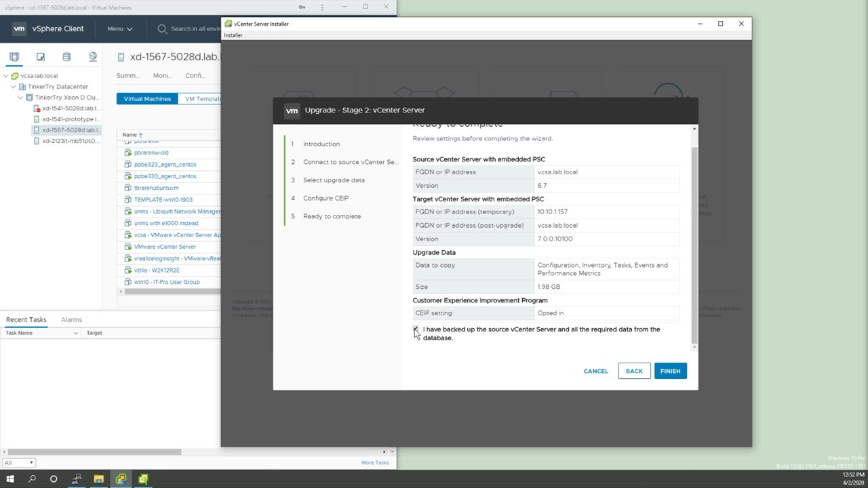Viewport: 868px width, 488px height.
Task: Open Summary tab of host
Action: pyautogui.click(x=127, y=75)
